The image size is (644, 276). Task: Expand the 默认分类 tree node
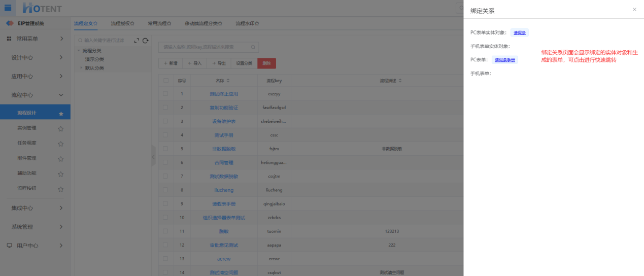coord(81,67)
